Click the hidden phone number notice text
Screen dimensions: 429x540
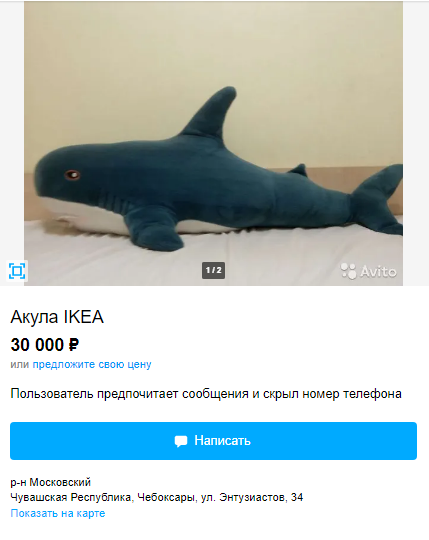click(206, 394)
